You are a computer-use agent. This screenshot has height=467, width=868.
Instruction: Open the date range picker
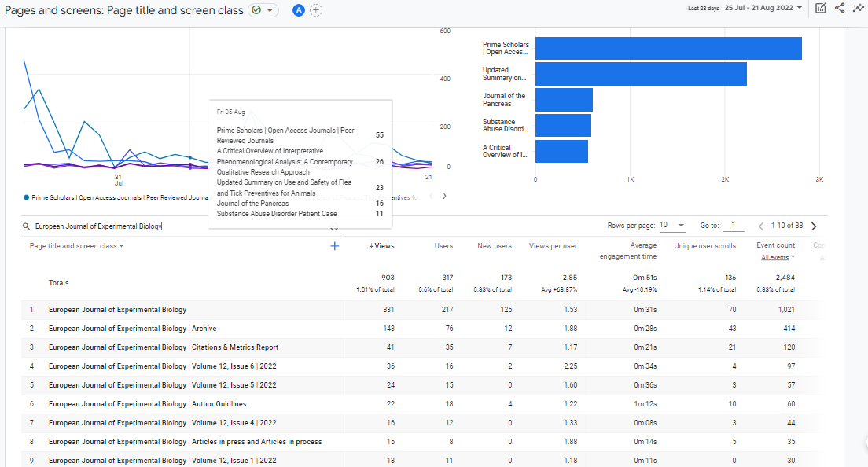(763, 8)
